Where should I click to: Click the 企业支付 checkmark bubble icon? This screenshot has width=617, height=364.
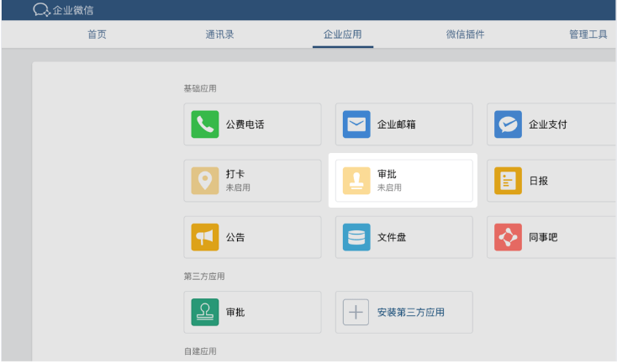pos(508,124)
